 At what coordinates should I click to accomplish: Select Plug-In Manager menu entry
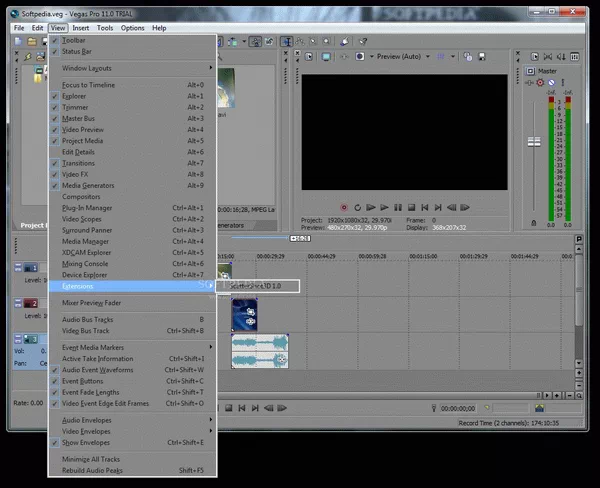pos(132,208)
